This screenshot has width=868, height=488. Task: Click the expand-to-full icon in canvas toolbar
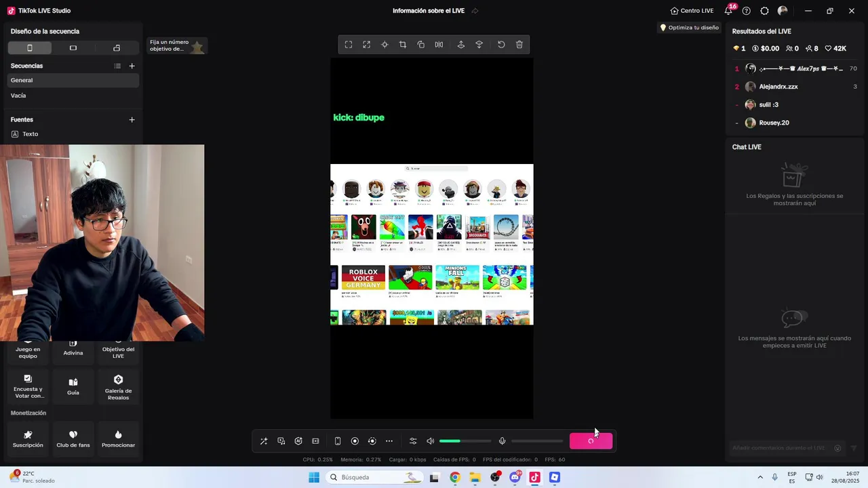coord(366,45)
